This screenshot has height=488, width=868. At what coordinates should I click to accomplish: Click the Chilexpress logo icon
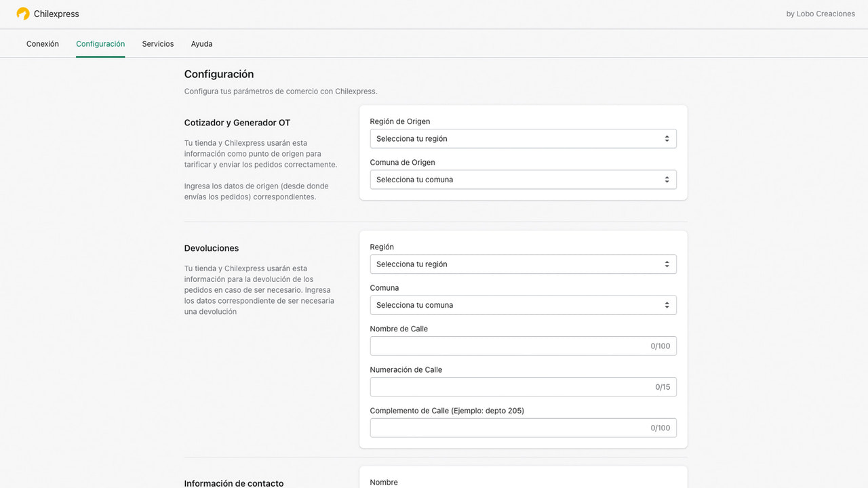point(23,13)
